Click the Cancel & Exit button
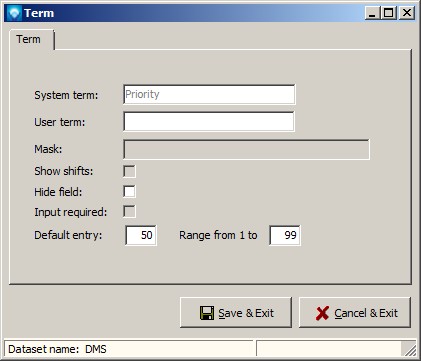Viewport: 421px width, 361px height. click(355, 313)
